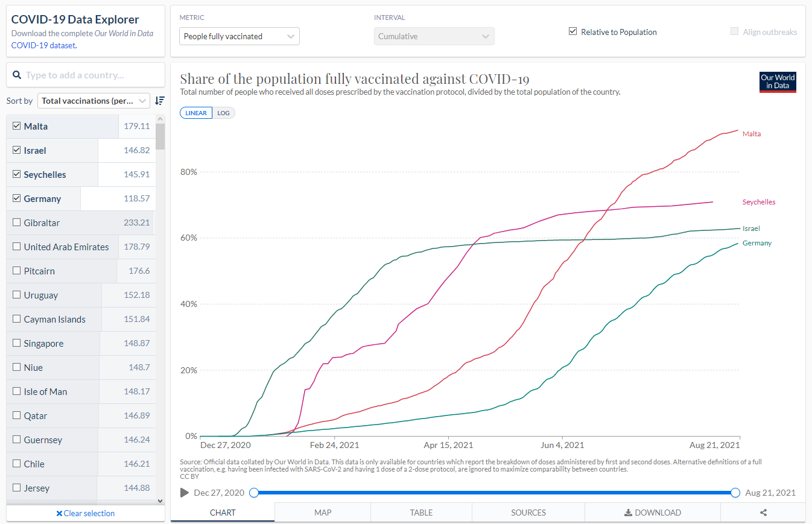Image resolution: width=812 pixels, height=524 pixels.
Task: Click the X icon in Clear selection
Action: pos(59,514)
